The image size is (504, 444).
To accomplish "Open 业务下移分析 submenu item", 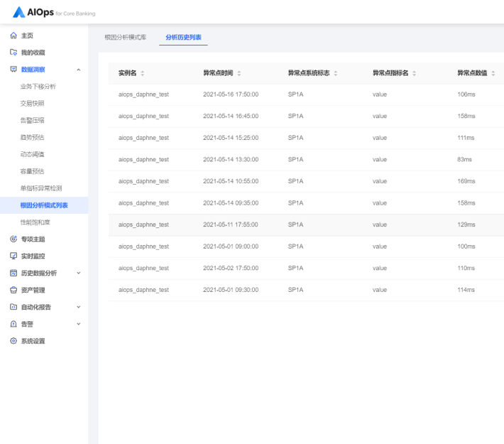I will (38, 87).
